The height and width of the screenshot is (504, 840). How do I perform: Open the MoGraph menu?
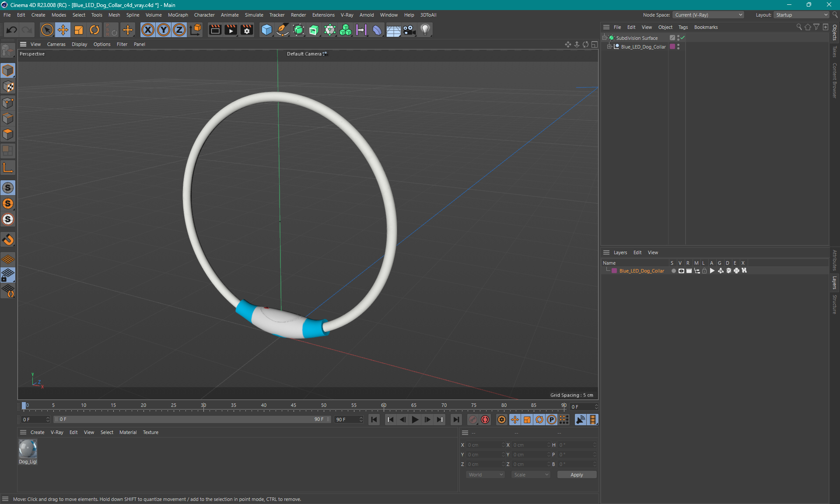click(178, 15)
